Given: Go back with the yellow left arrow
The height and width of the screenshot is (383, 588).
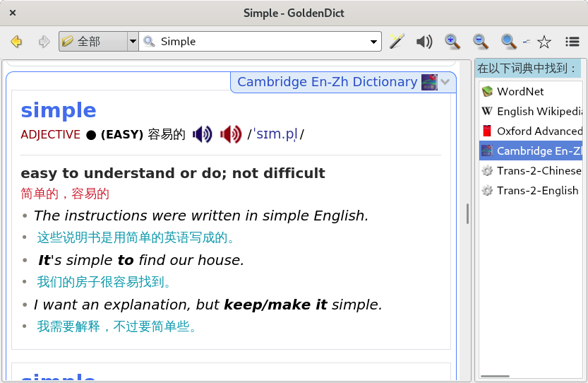Looking at the screenshot, I should 16,41.
